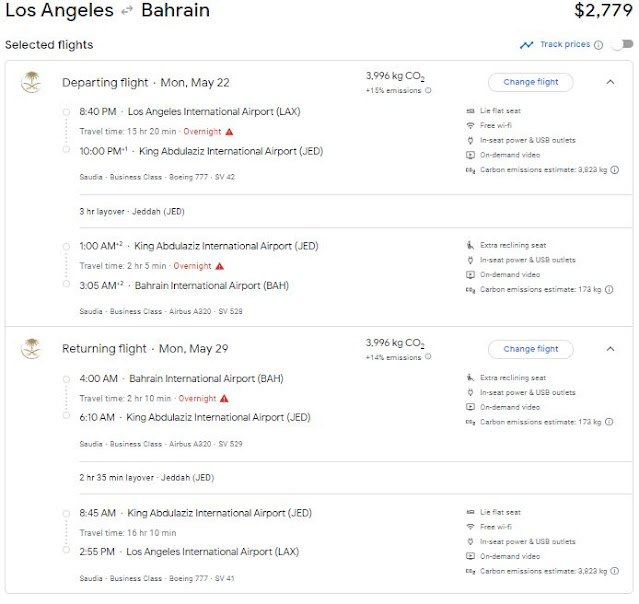Screen dimensions: 639x604
Task: Toggle the Track prices switch
Action: tap(621, 45)
